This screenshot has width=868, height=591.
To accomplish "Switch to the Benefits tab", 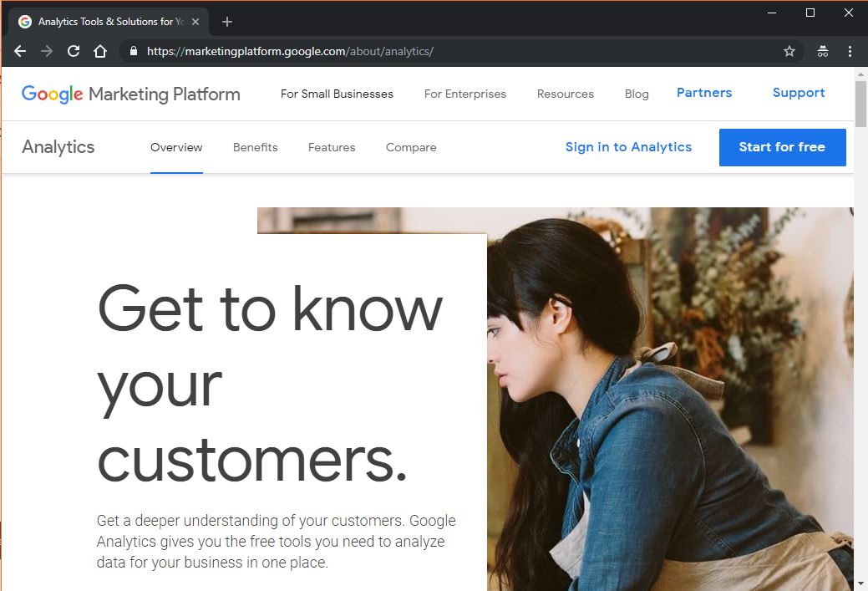I will (x=255, y=147).
